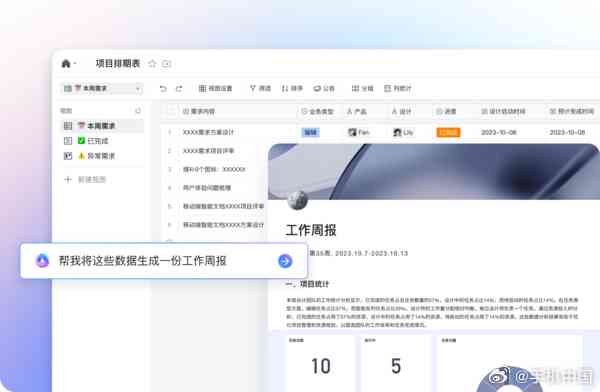This screenshot has width=600, height=392.
Task: Click the stat card showing 10
Action: (320, 363)
